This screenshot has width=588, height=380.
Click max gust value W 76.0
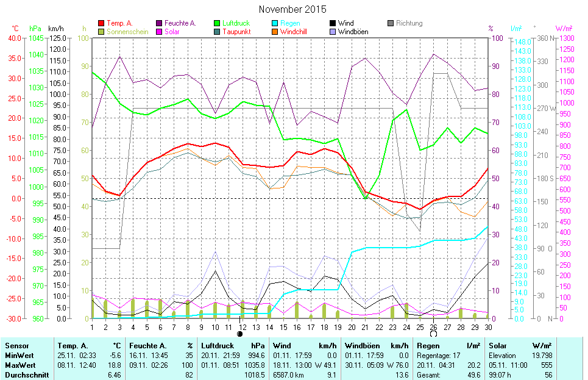(398, 365)
